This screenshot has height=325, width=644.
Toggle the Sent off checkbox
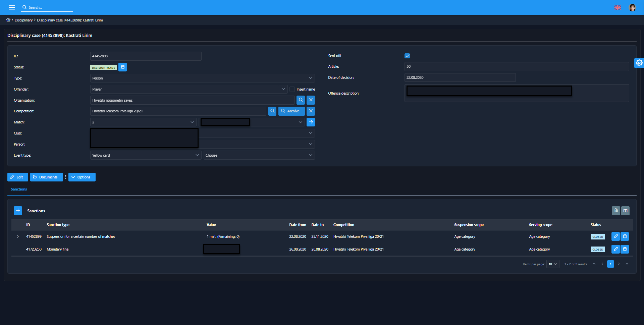(x=407, y=56)
